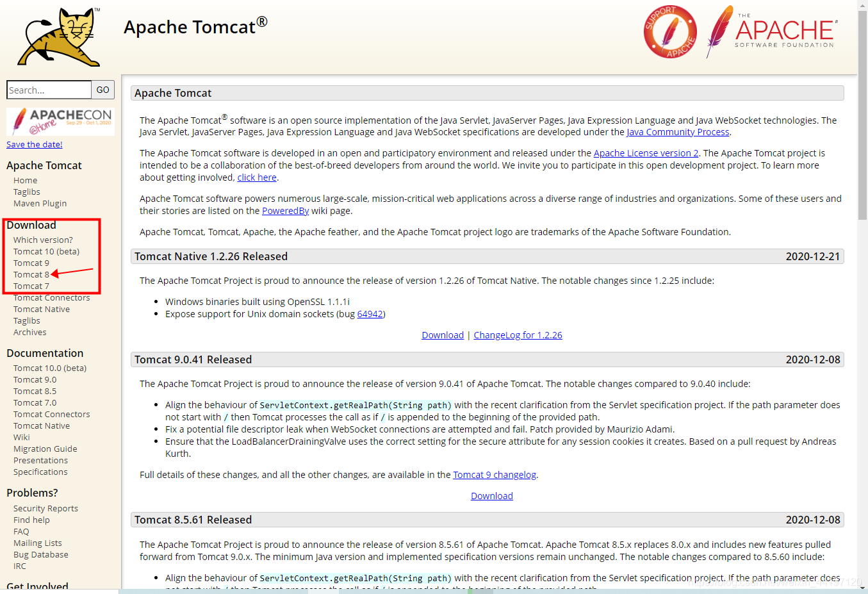Open Tomcat 9.0 documentation
This screenshot has width=868, height=594.
[35, 380]
